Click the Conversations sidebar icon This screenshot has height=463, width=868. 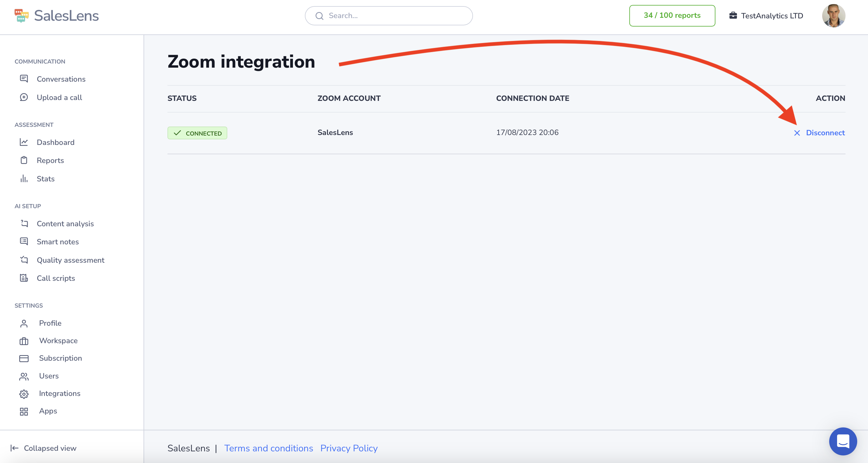(24, 79)
